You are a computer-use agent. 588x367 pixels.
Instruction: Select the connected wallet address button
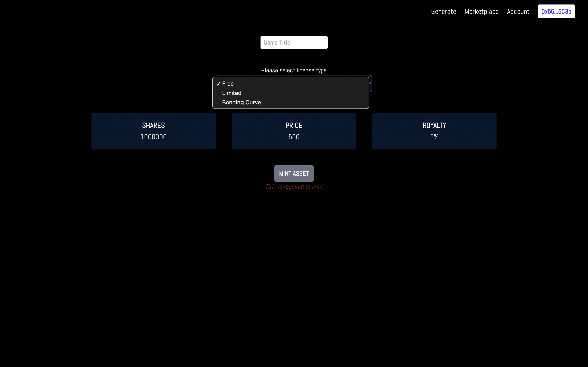click(x=556, y=11)
